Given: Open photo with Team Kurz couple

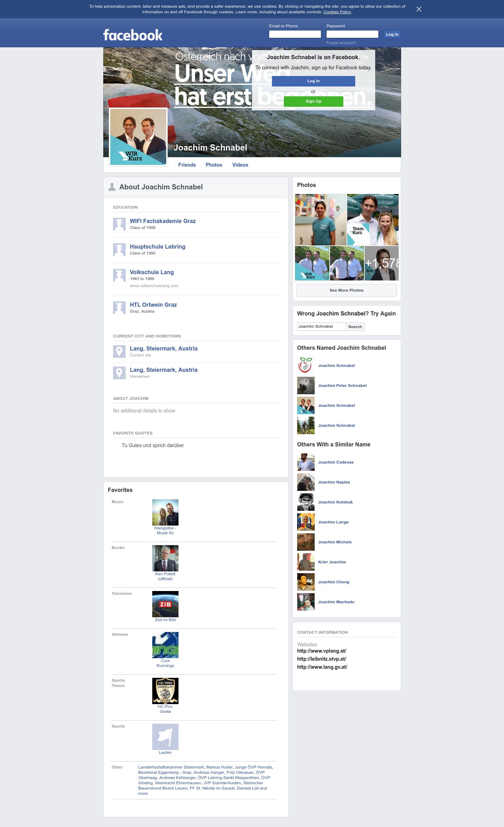Looking at the screenshot, I should click(373, 220).
